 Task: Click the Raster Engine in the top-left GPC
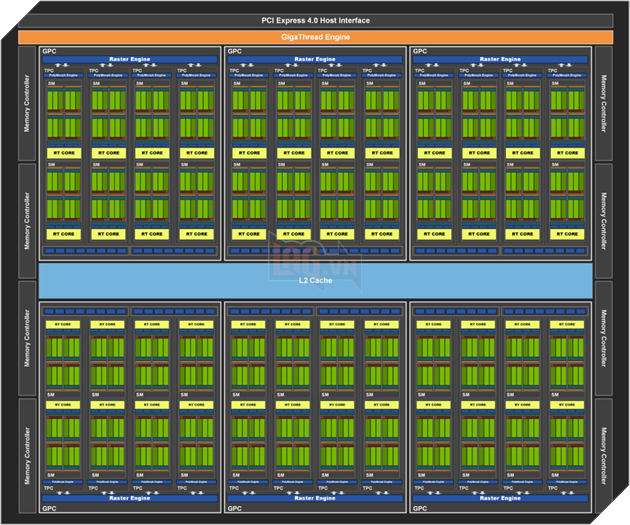click(129, 59)
